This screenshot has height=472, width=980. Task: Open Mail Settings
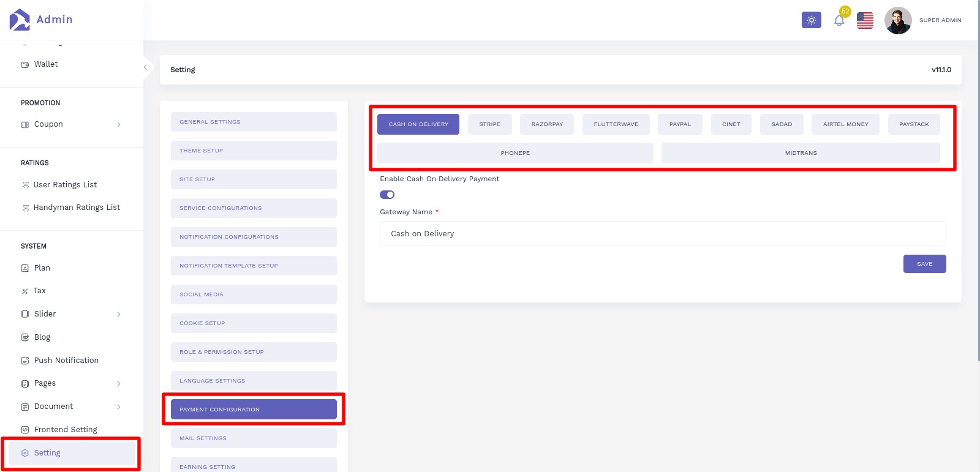point(254,438)
